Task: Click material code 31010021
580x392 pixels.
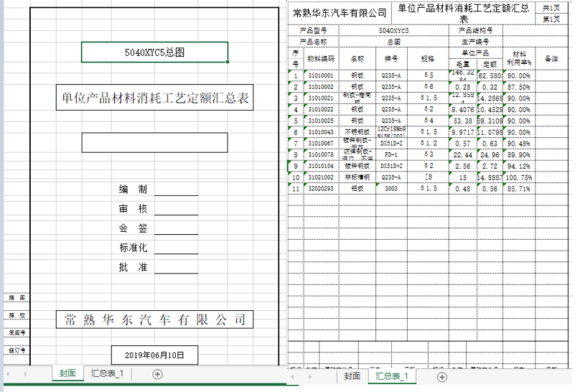Action: point(321,98)
